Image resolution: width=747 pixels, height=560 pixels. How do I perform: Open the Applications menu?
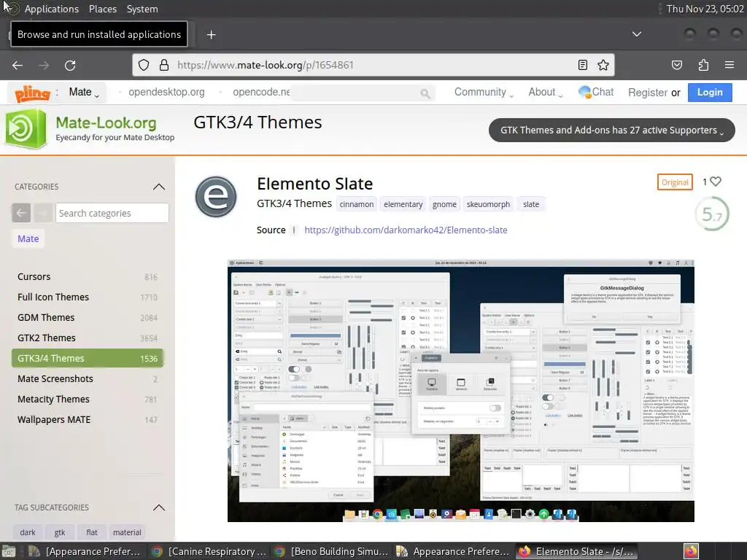[52, 9]
